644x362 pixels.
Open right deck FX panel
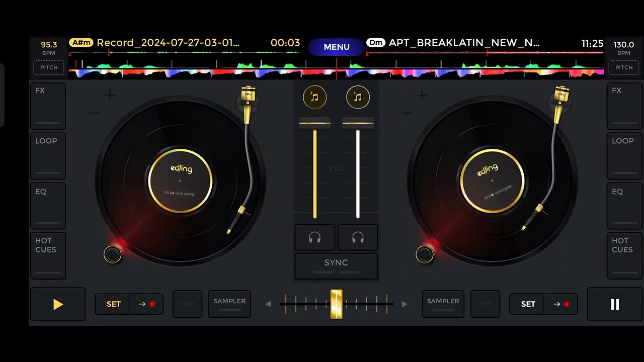624,106
